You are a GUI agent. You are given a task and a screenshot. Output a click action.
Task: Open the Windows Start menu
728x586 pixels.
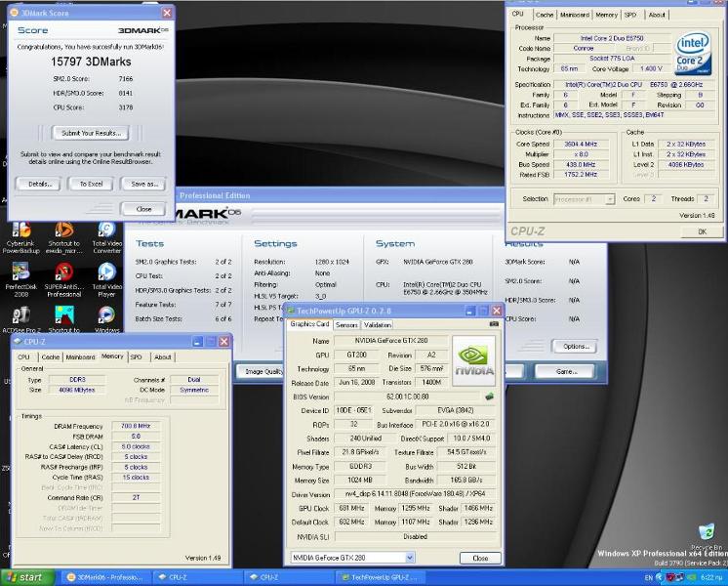[27, 577]
